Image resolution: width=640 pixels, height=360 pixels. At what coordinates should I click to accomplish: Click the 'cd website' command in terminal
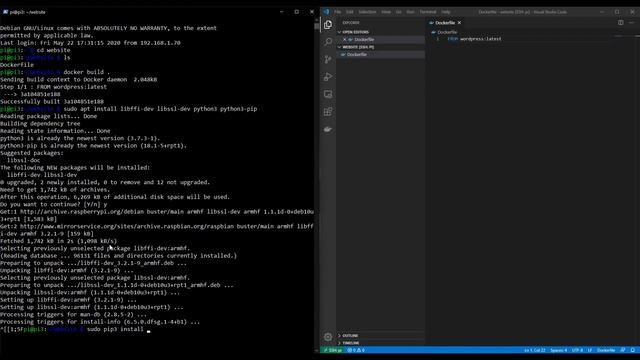[53, 50]
